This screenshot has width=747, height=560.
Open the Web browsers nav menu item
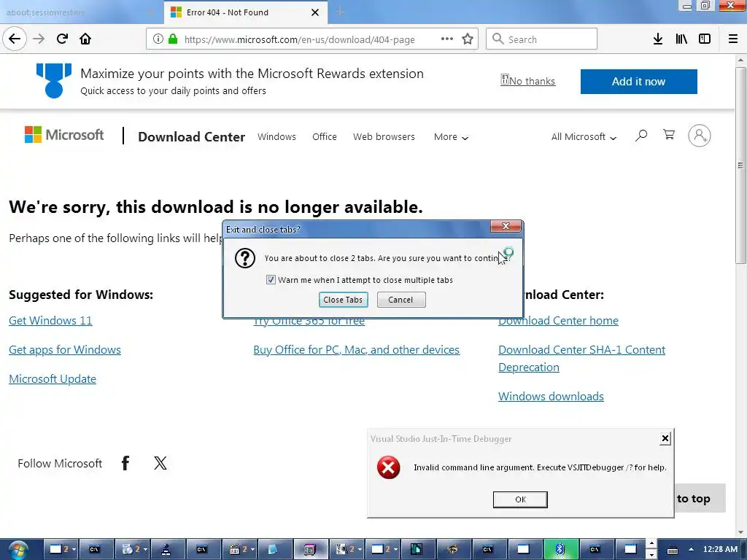384,136
